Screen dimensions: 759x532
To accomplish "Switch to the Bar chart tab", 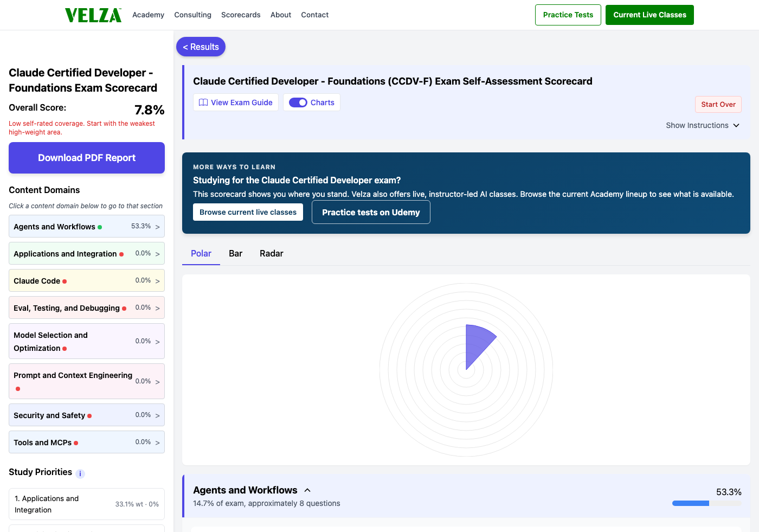I will (235, 254).
